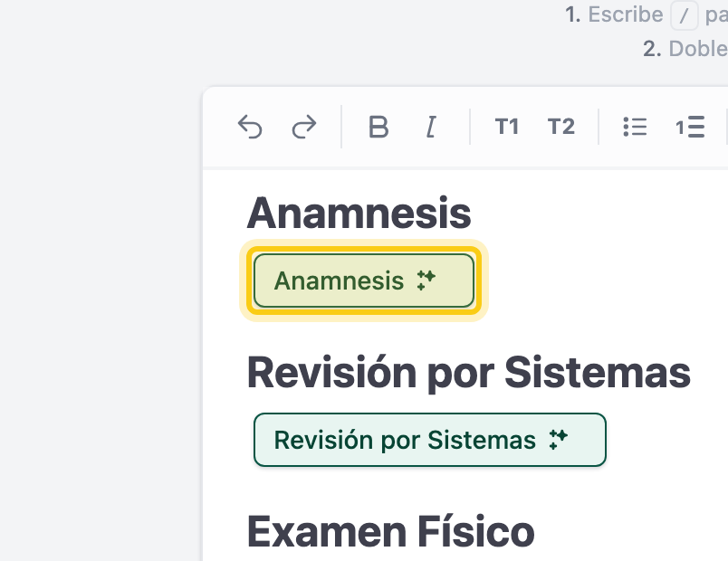728x561 pixels.
Task: Click the slash key hint beside Escribe
Action: pyautogui.click(x=684, y=15)
